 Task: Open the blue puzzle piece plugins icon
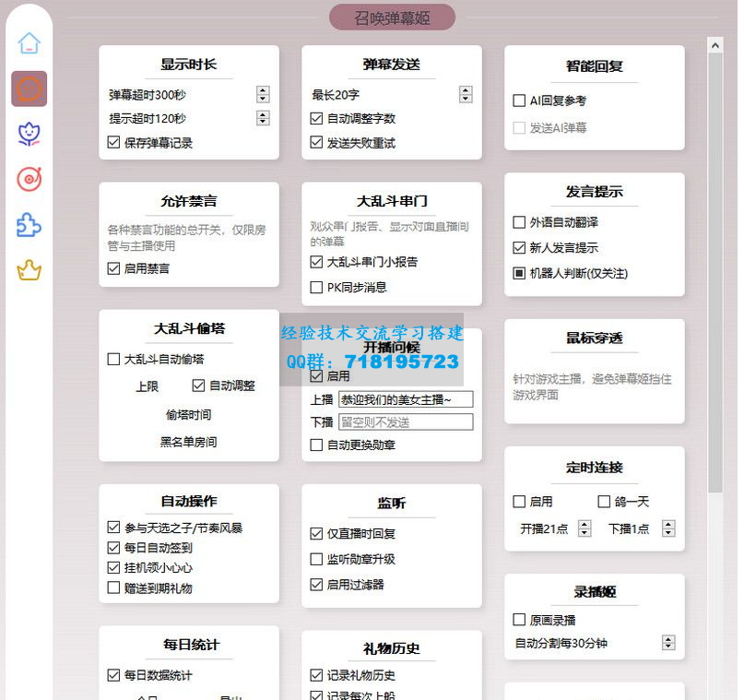pos(30,225)
